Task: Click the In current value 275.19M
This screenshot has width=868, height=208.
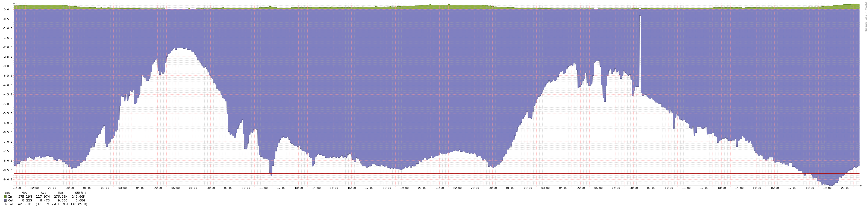Action: (x=25, y=197)
